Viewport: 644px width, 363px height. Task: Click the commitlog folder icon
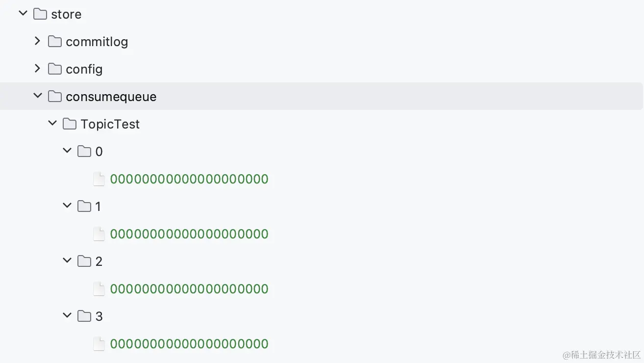[x=55, y=42]
